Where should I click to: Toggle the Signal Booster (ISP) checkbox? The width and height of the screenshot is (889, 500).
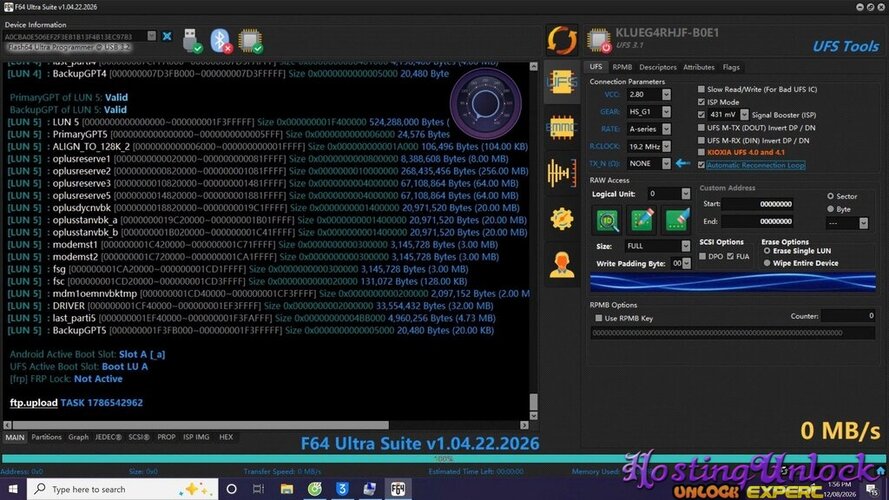pos(701,115)
